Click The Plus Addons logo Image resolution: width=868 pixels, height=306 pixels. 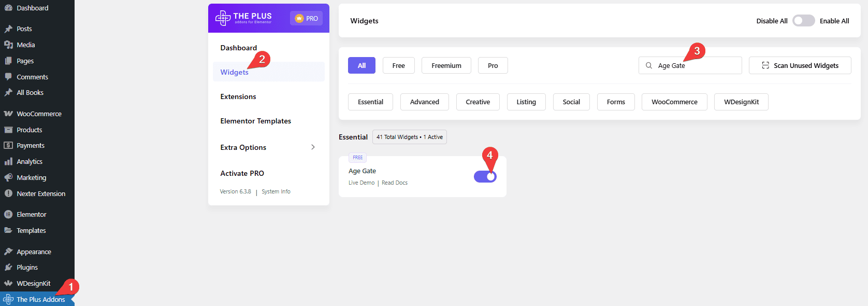click(244, 18)
